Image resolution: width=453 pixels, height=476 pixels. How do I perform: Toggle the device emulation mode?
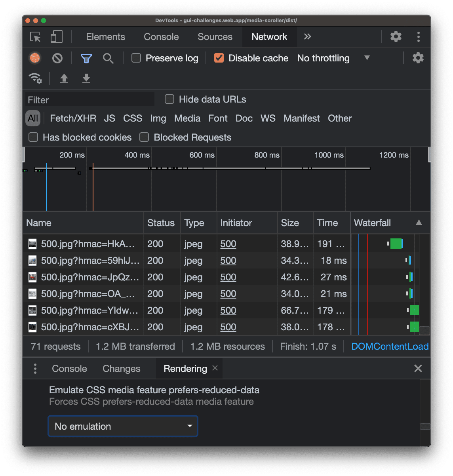pos(56,36)
